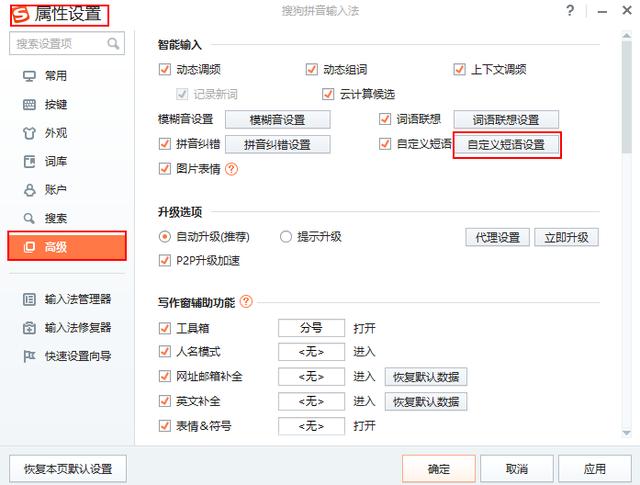Open help via the question mark in title bar
Viewport: 640px width, 485px height.
point(570,11)
